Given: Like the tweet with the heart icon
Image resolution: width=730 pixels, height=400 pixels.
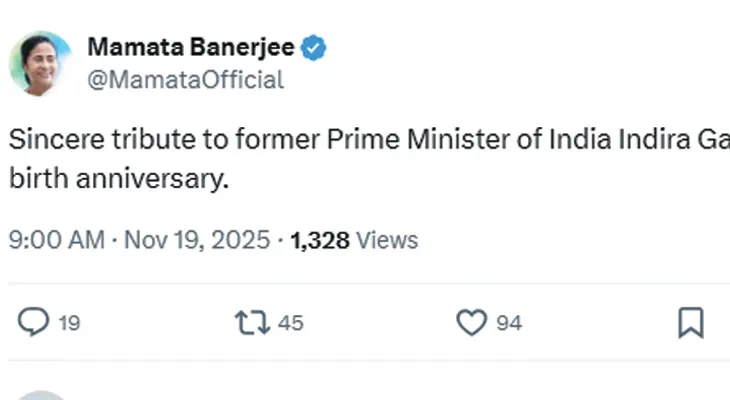Looking at the screenshot, I should click(471, 322).
